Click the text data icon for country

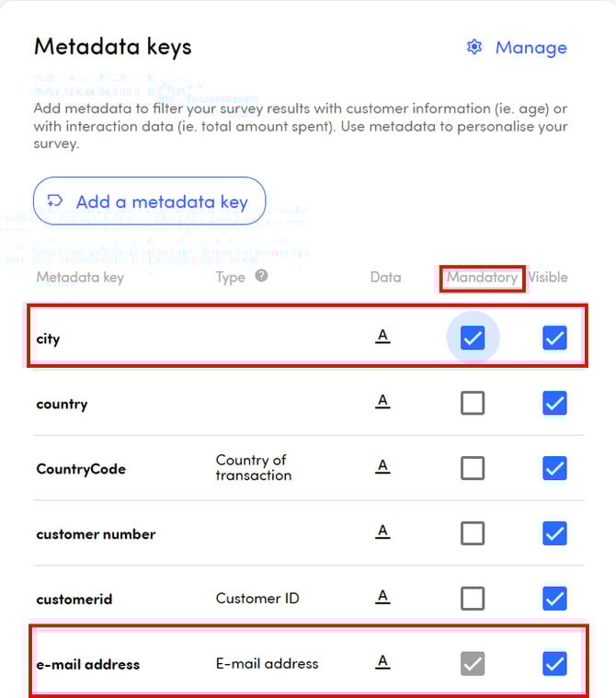(x=383, y=402)
